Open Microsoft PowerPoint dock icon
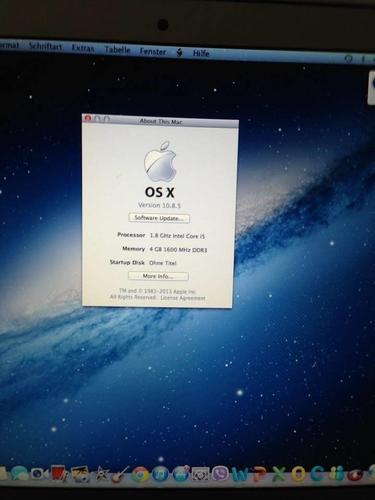The height and width of the screenshot is (500, 375). 260,474
